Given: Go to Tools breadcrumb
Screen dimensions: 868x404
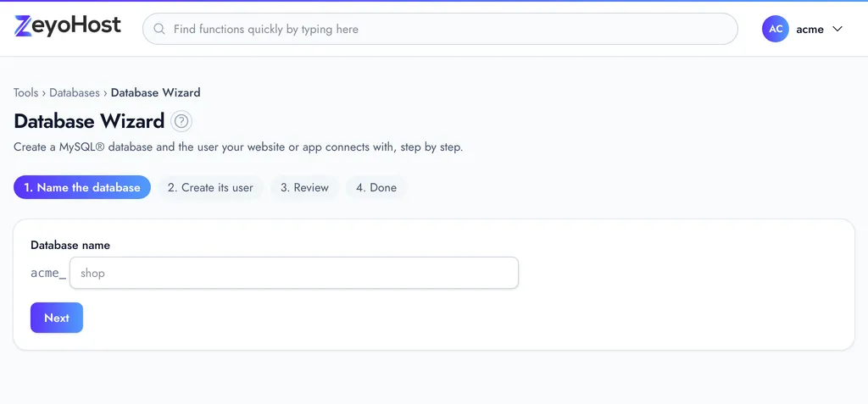Looking at the screenshot, I should [26, 92].
